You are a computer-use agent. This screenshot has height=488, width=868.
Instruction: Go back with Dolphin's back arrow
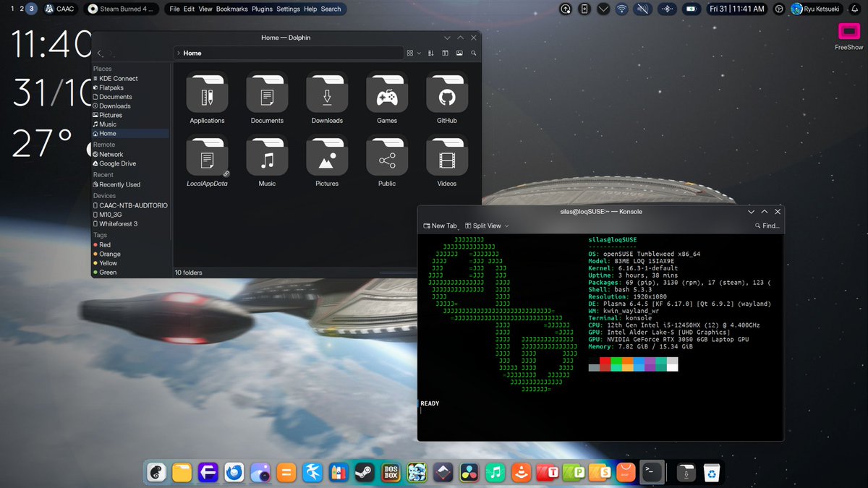99,53
